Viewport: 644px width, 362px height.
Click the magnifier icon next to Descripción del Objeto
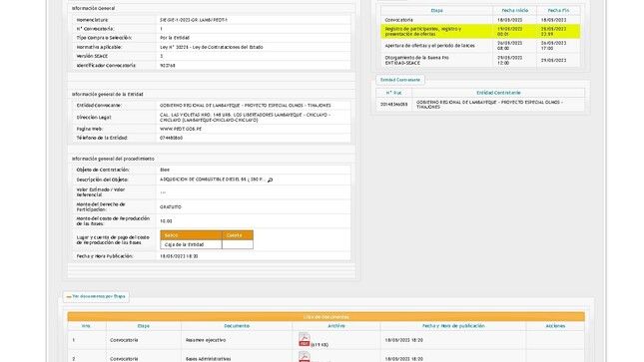tap(270, 180)
